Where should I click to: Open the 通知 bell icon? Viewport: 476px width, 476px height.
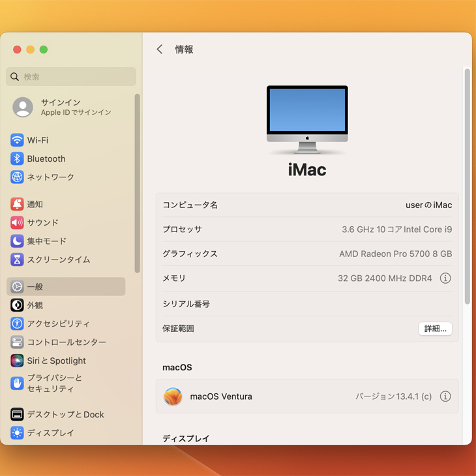tap(17, 204)
